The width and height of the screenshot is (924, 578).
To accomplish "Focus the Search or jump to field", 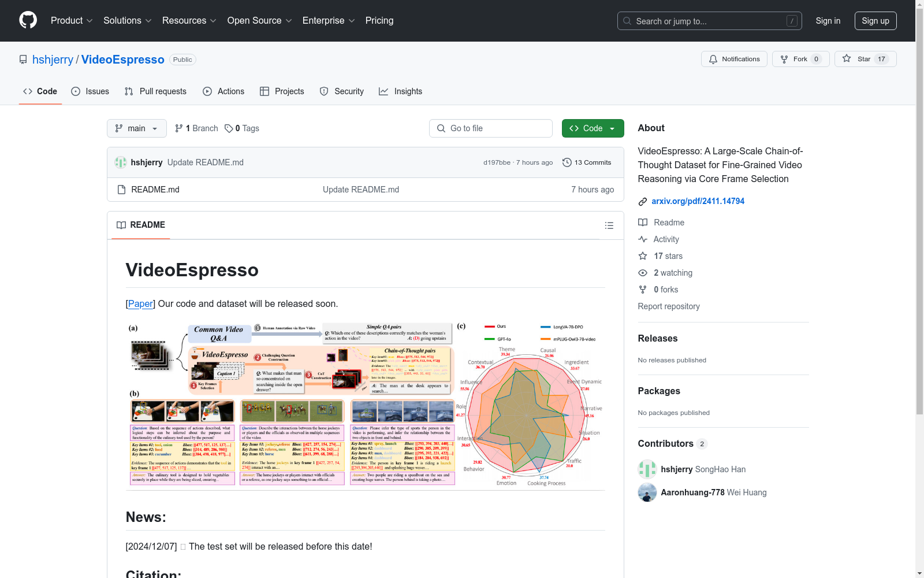I will coord(709,21).
